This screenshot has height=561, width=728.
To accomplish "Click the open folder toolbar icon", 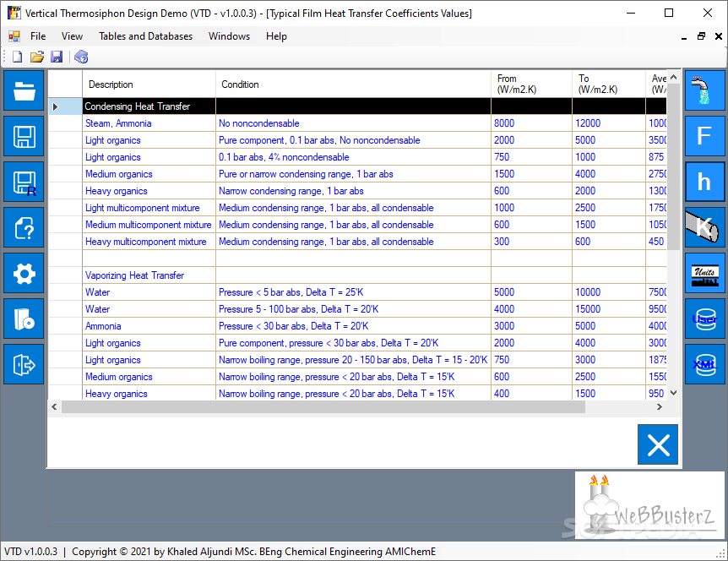I will point(37,57).
